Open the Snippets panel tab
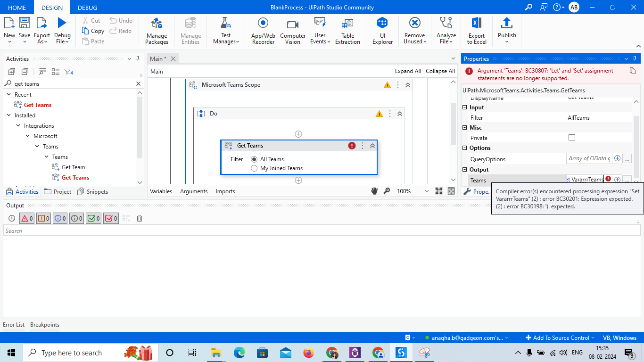The width and height of the screenshot is (644, 362). tap(93, 192)
